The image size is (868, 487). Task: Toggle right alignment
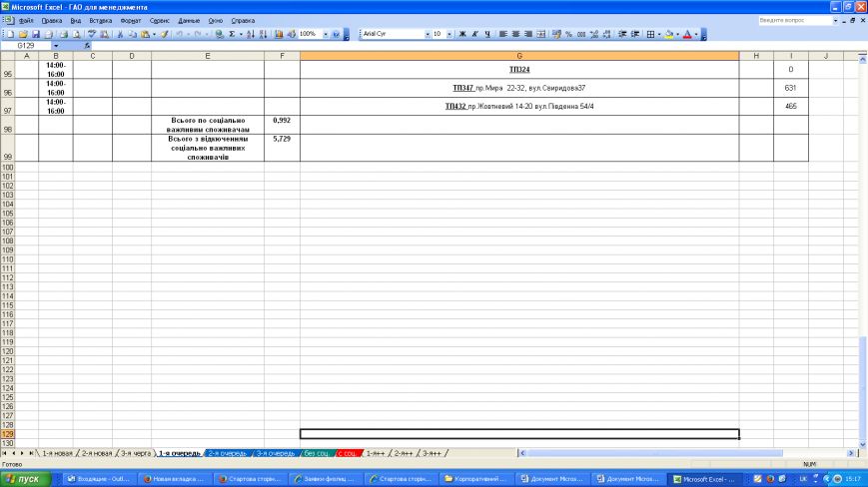click(x=528, y=34)
